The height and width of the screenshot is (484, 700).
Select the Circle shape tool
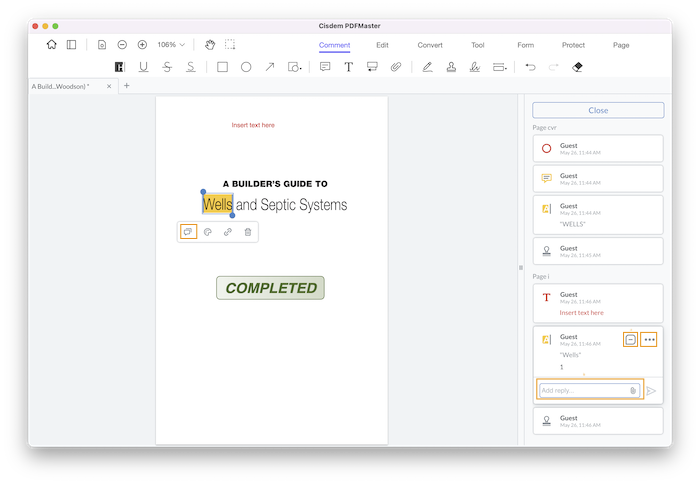(246, 67)
